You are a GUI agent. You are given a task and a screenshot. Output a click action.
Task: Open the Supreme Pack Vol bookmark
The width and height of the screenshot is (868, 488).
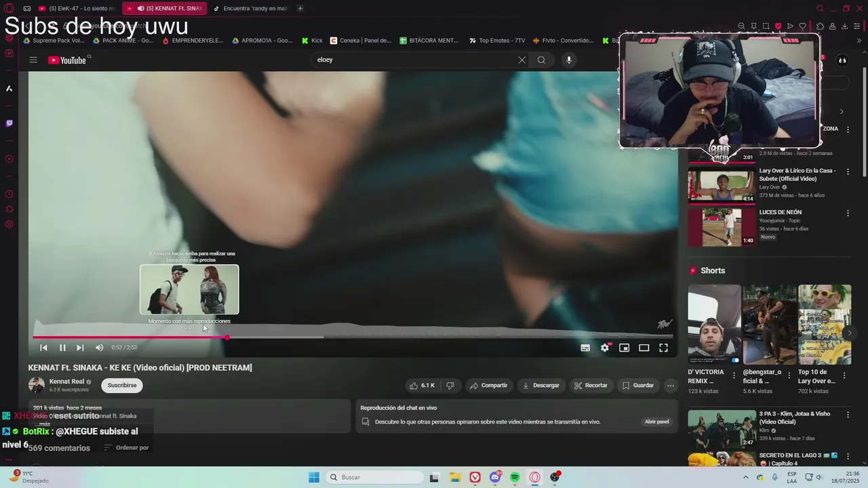[x=54, y=41]
